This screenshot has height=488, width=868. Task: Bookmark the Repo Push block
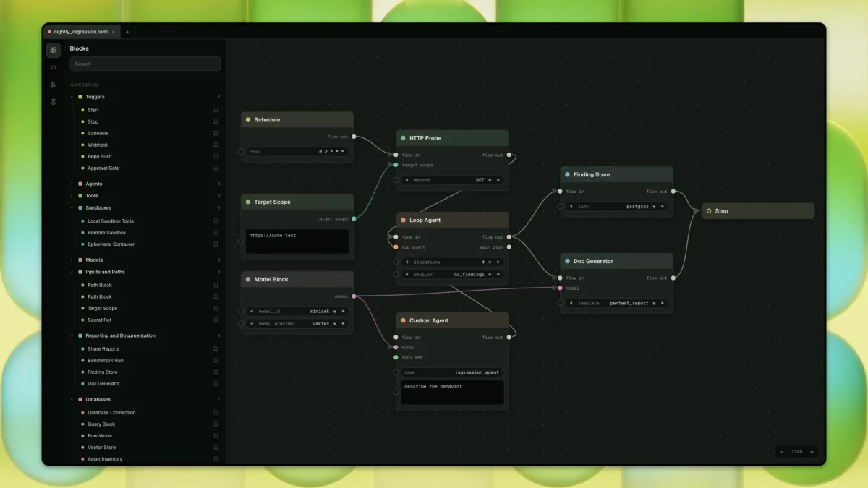tap(216, 156)
